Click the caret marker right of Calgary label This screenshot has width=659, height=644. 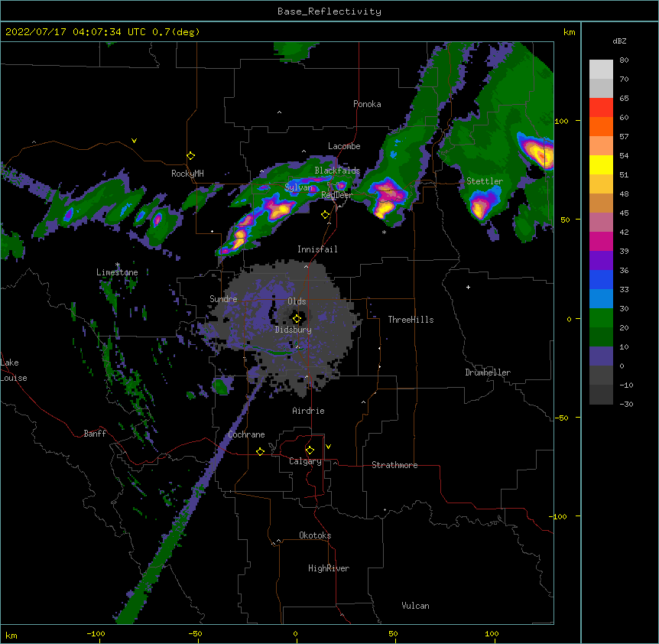(x=335, y=463)
